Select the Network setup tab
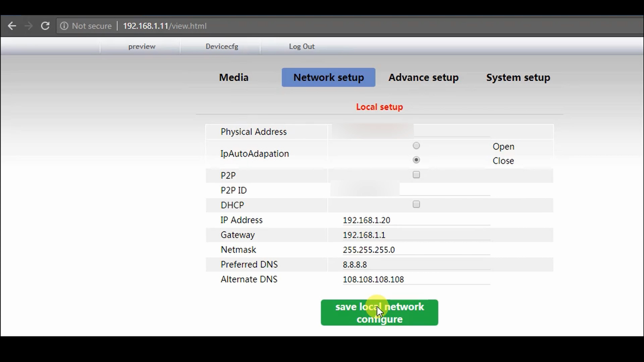The image size is (644, 362). tap(328, 77)
